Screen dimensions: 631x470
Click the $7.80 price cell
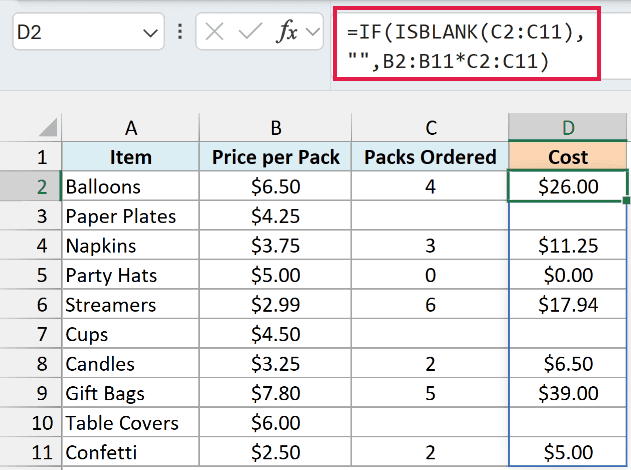click(276, 393)
